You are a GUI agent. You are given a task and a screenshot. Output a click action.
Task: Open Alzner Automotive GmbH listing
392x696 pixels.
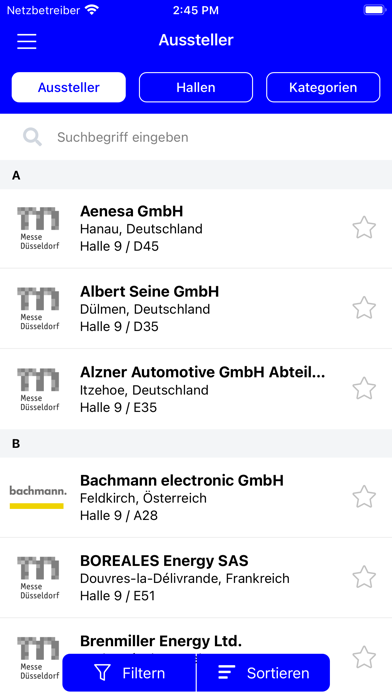tap(196, 389)
